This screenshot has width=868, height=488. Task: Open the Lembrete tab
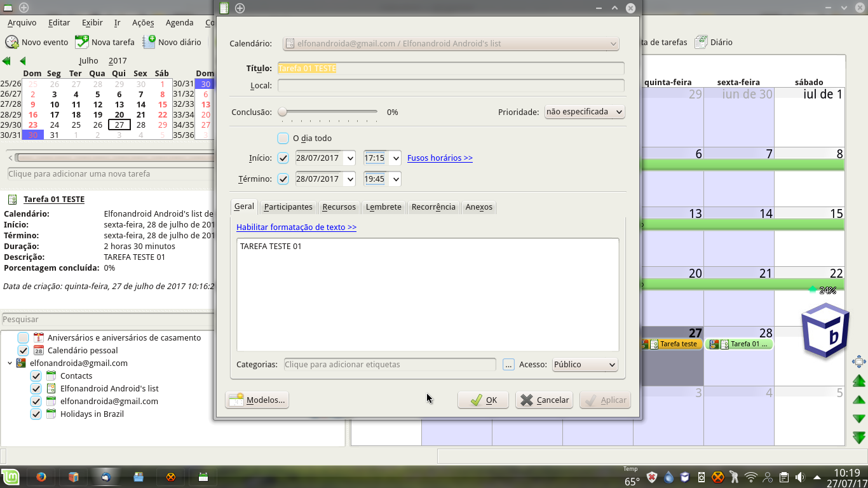[384, 207]
